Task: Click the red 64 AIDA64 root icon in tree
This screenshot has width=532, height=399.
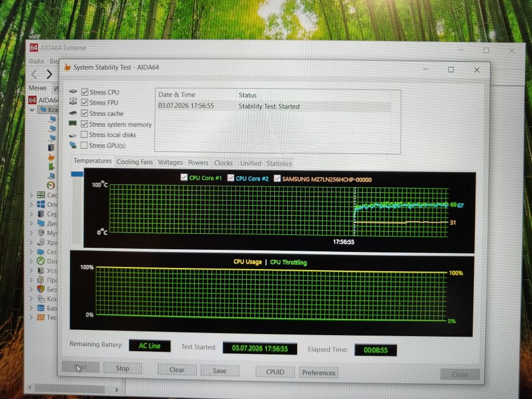Action: coord(33,100)
